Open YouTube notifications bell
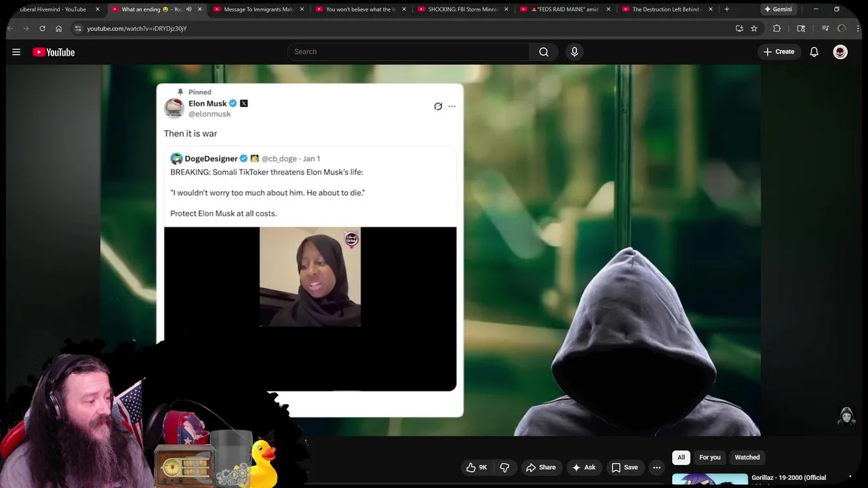 814,52
